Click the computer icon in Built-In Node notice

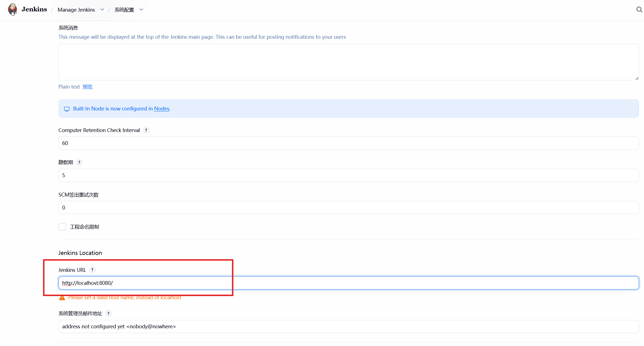click(67, 109)
